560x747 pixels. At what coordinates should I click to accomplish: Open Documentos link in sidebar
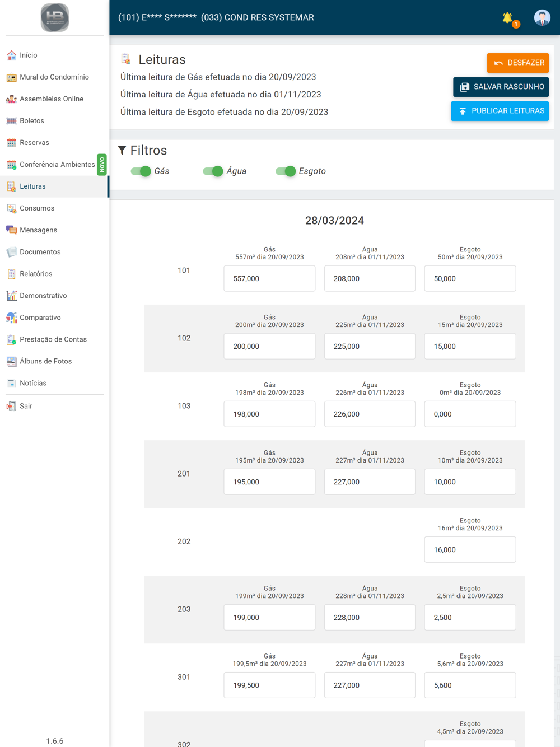[54, 251]
